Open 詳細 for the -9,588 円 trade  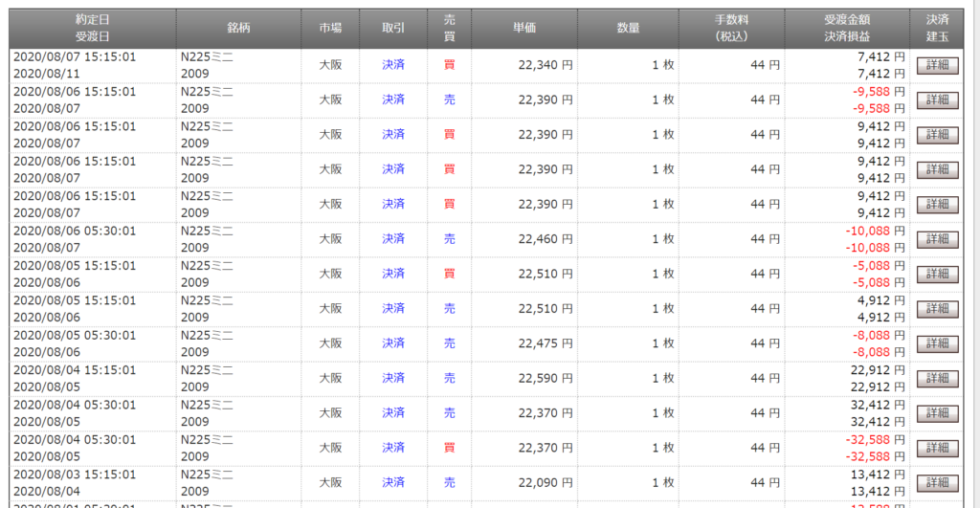(937, 100)
